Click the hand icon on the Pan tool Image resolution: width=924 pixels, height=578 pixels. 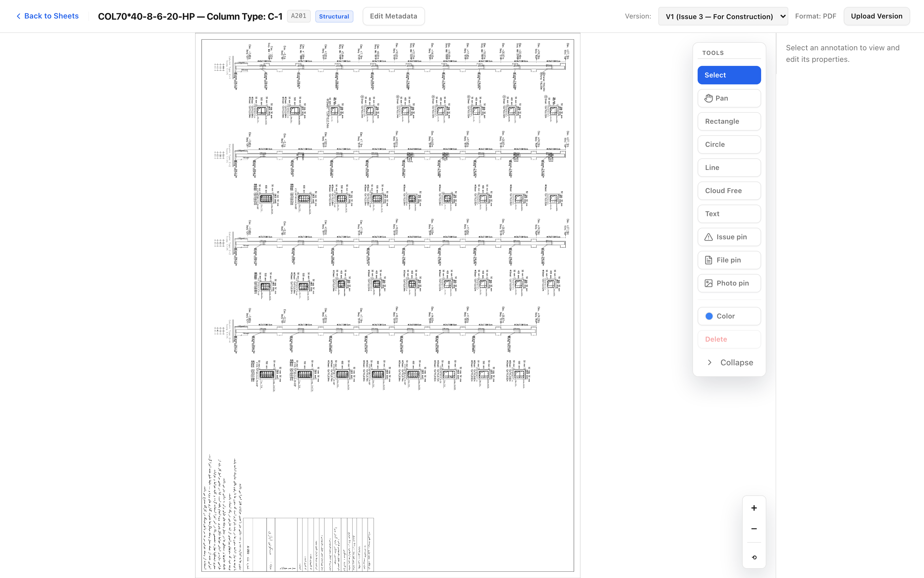pos(708,98)
